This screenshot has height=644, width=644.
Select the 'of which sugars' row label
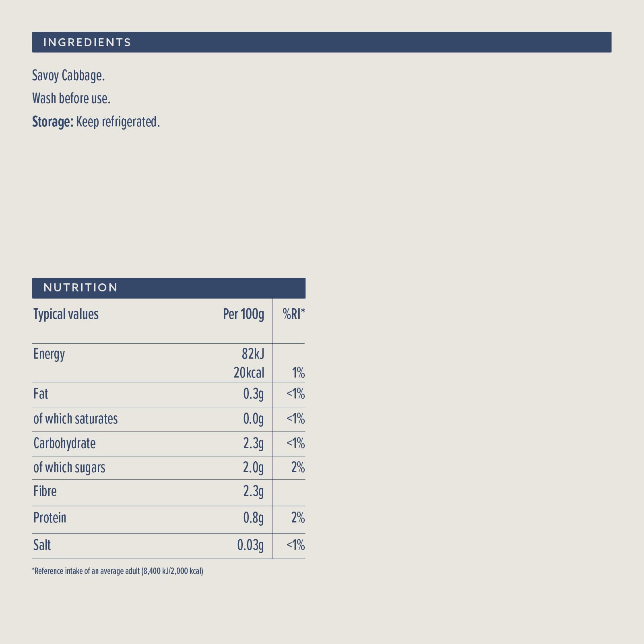click(69, 468)
